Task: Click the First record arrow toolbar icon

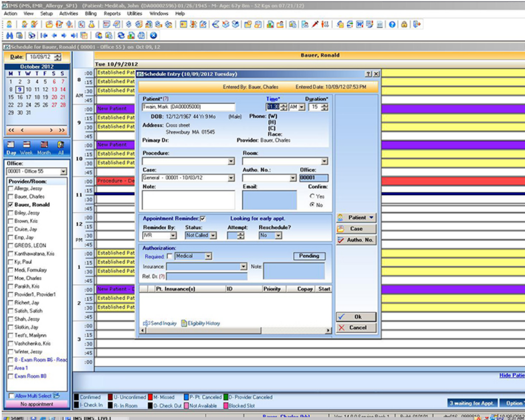Action: [44, 35]
